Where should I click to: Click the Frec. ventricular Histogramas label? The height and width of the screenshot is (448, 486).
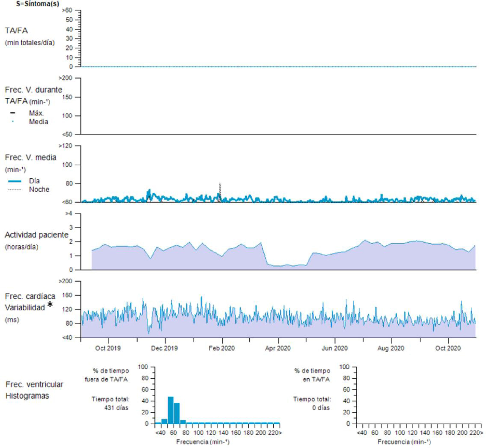pos(34,390)
